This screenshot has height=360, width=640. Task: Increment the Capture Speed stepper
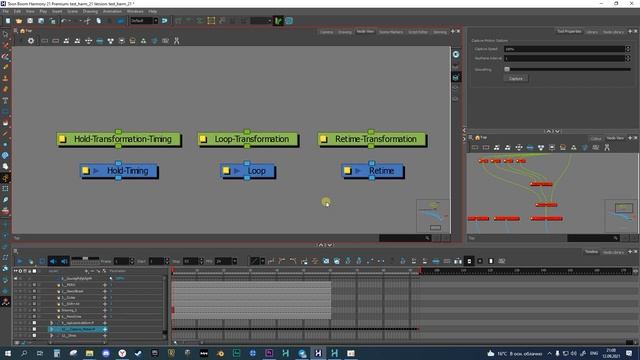(628, 47)
